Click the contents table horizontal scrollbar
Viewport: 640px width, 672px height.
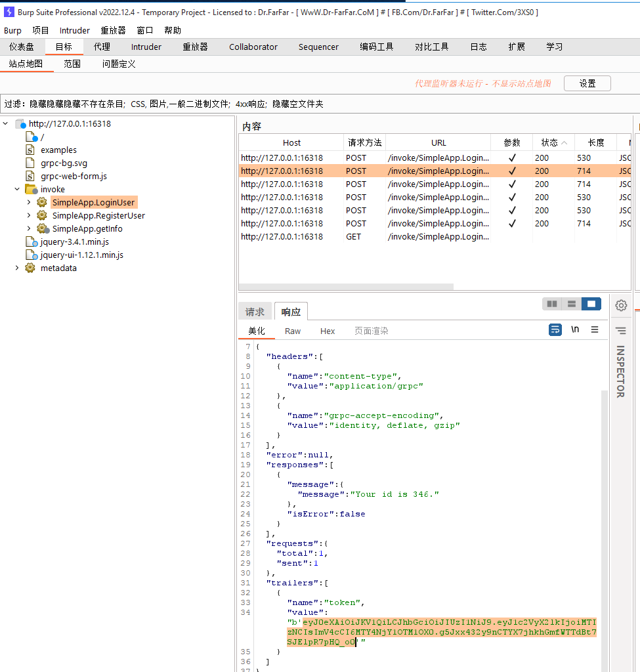pyautogui.click(x=346, y=287)
